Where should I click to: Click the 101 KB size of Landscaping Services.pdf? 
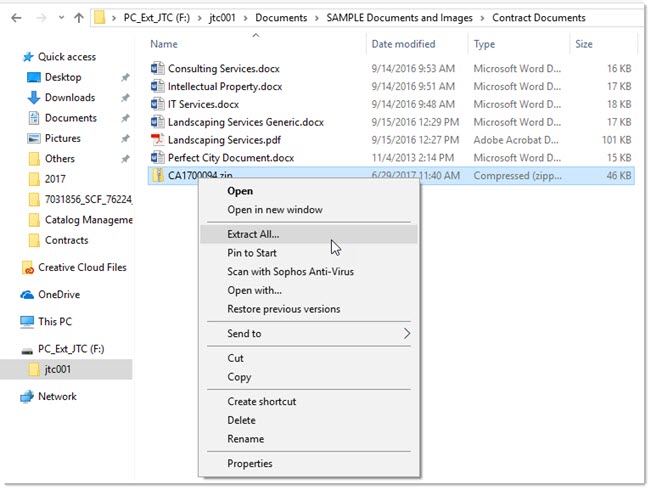(x=617, y=140)
